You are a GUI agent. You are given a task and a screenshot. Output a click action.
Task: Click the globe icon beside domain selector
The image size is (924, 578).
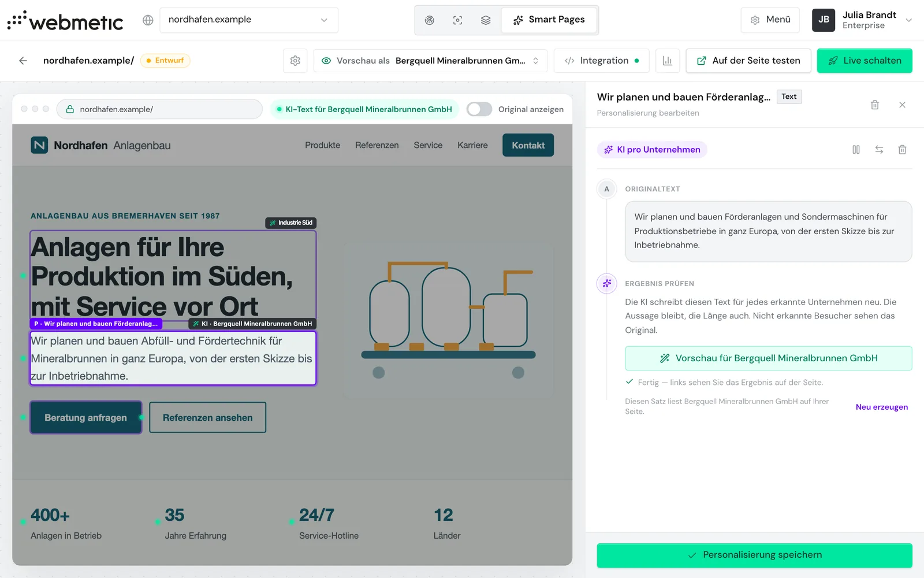coord(148,20)
